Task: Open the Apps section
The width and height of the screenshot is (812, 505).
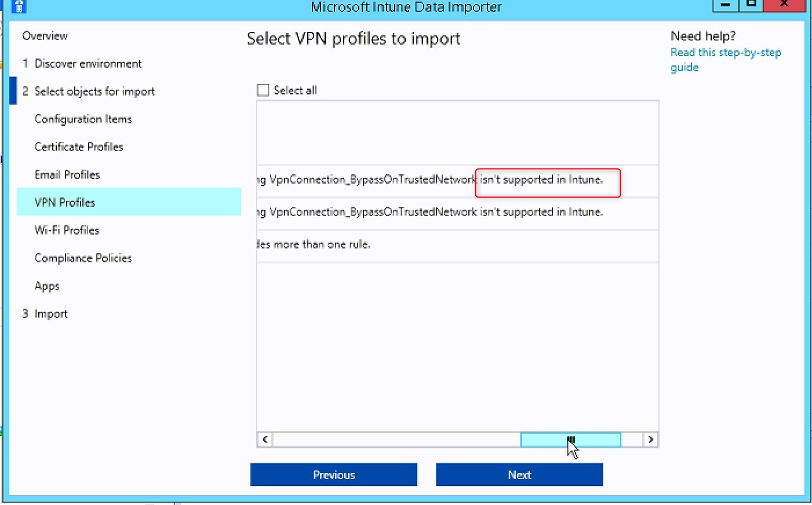Action: tap(47, 286)
